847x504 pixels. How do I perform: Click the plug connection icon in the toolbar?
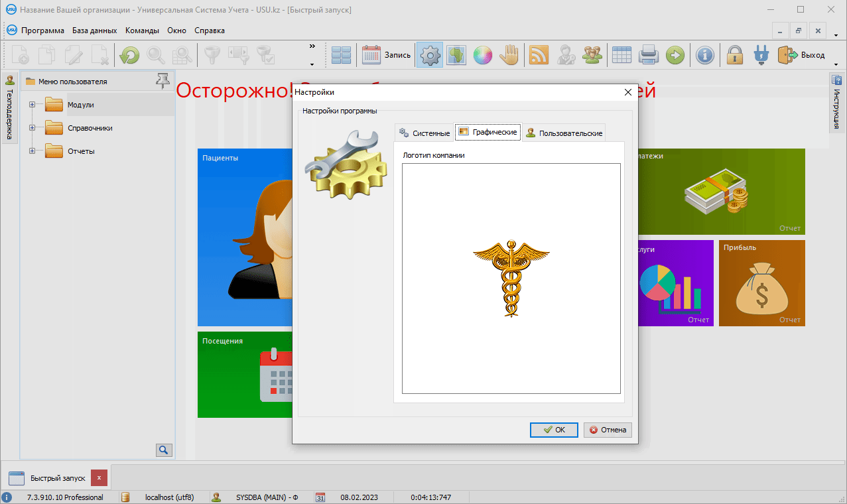coord(760,54)
